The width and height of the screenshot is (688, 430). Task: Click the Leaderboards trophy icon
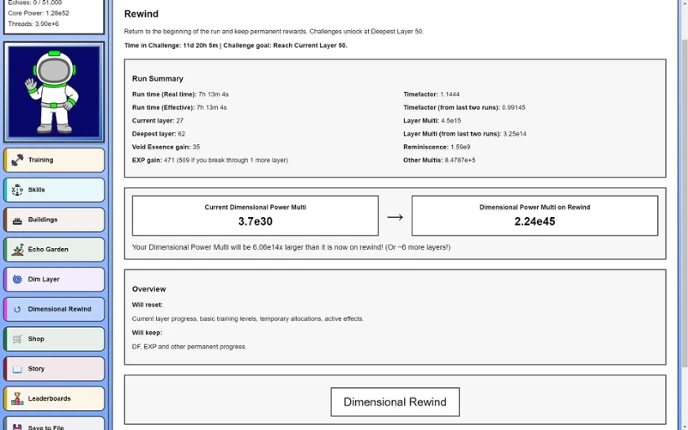click(17, 398)
